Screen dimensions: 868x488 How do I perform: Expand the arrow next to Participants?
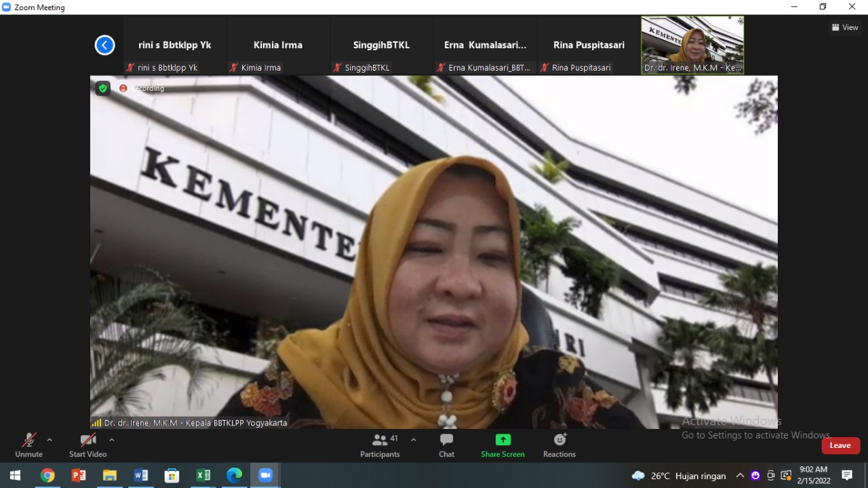pyautogui.click(x=414, y=440)
